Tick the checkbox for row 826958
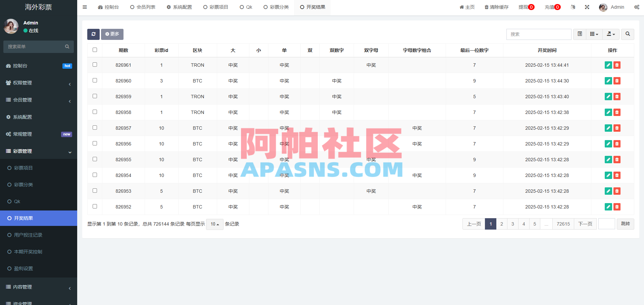The image size is (644, 305). 95,112
